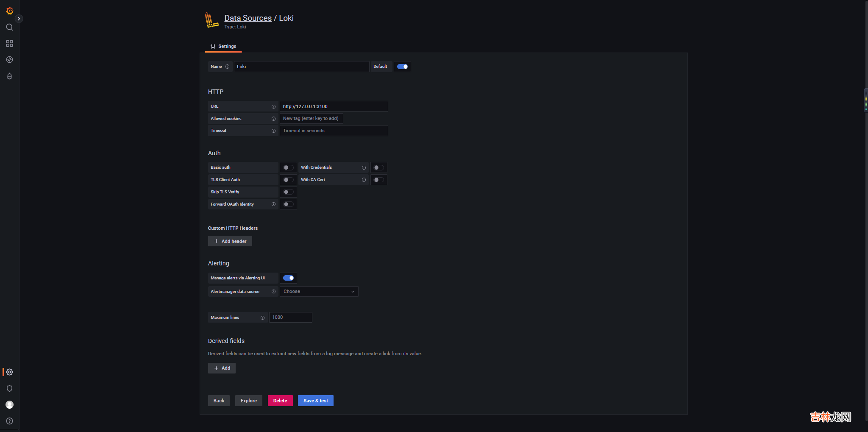Image resolution: width=868 pixels, height=432 pixels.
Task: Select the Settings tab
Action: pos(223,46)
